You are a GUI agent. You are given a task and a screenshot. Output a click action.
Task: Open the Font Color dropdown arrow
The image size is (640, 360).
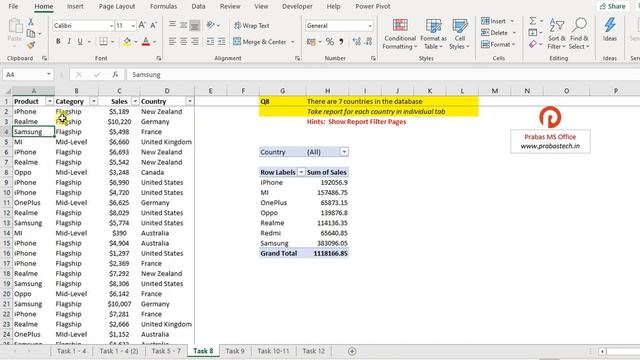coord(155,42)
